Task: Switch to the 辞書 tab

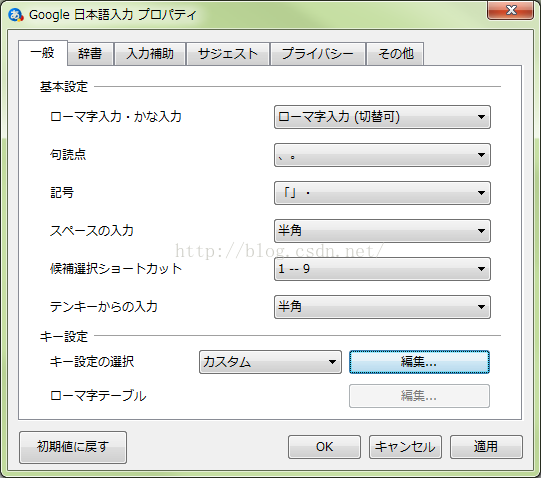Action: tap(90, 54)
